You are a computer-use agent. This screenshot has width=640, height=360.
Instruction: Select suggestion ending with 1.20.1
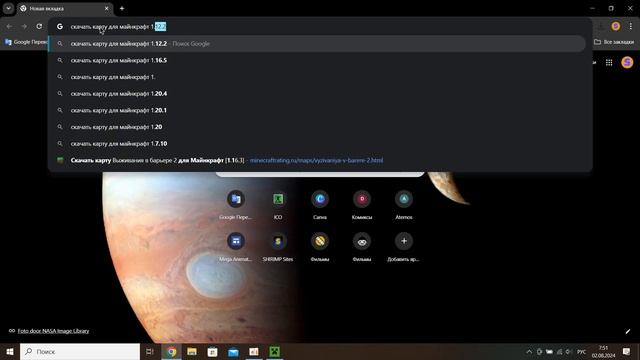[x=317, y=110]
